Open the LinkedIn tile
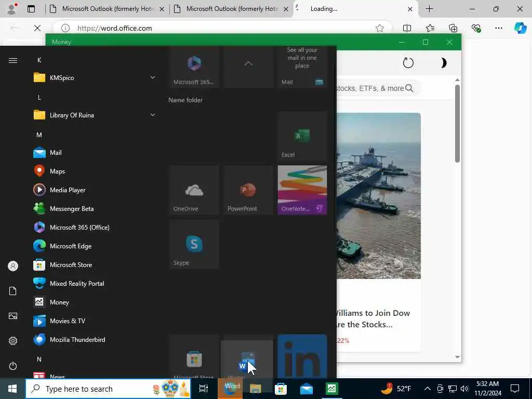 (302, 356)
